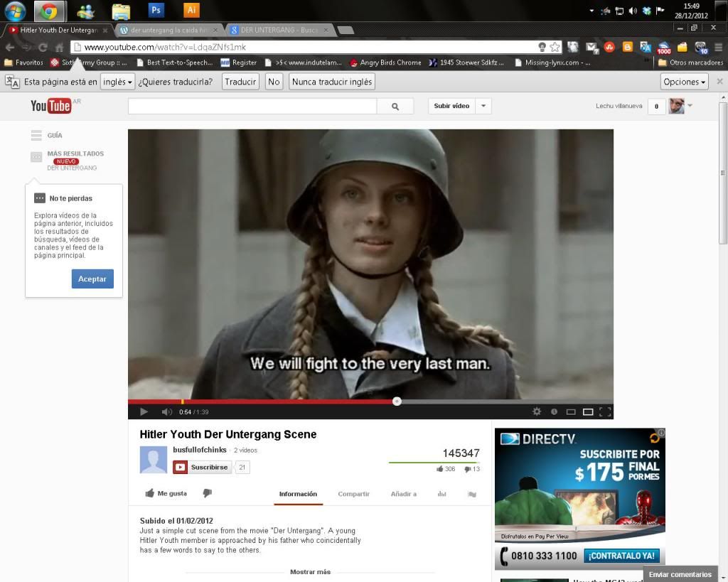Click the Me gusta like button
Viewport: 728px width, 582px height.
[x=166, y=493]
